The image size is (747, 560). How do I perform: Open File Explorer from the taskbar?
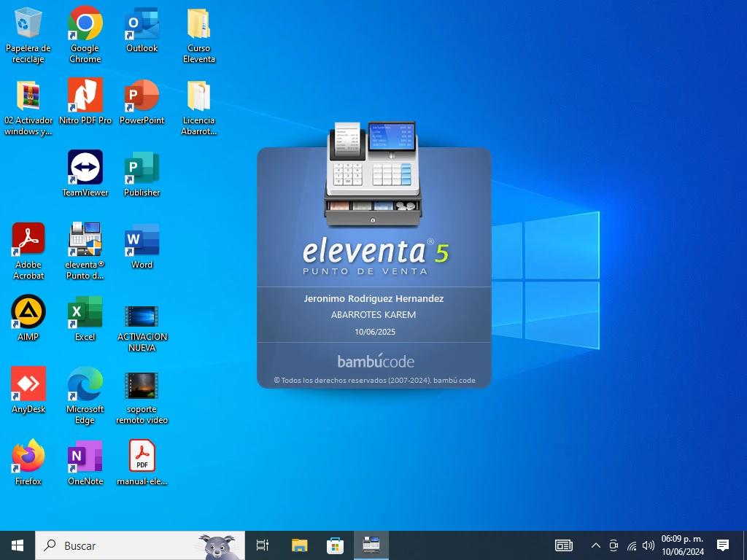[x=299, y=545]
